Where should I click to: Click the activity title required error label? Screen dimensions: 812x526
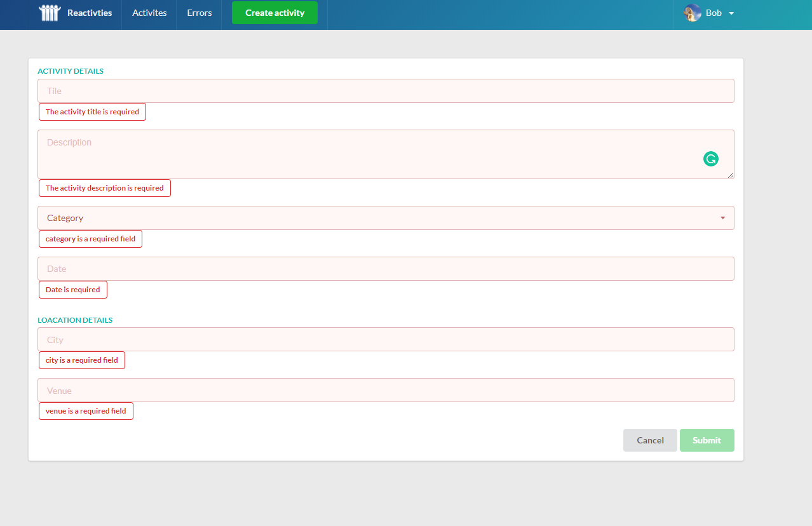[92, 111]
